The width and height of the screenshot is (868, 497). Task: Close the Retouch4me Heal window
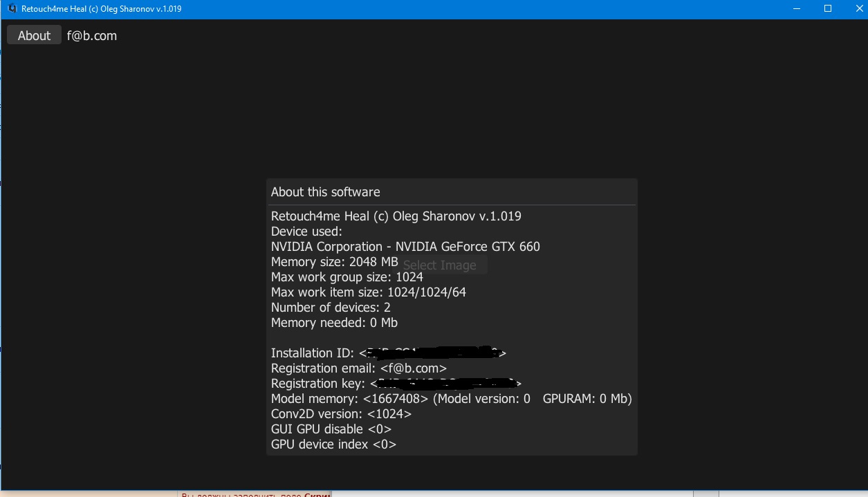click(859, 9)
